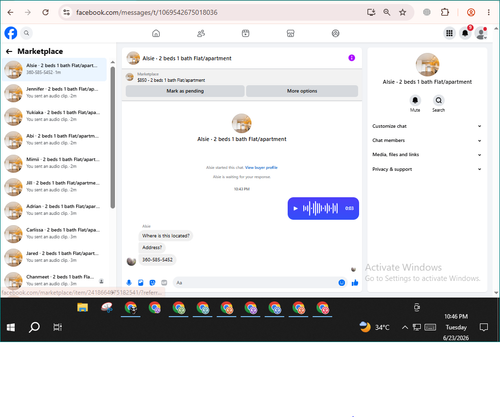Open the View buyer profile link
500x417 pixels.
[x=261, y=168]
